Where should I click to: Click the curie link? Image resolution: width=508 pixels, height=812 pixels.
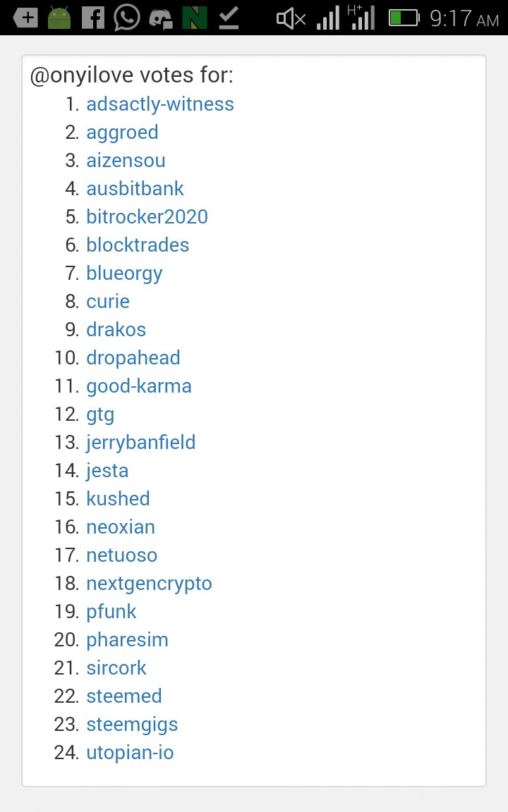(108, 302)
